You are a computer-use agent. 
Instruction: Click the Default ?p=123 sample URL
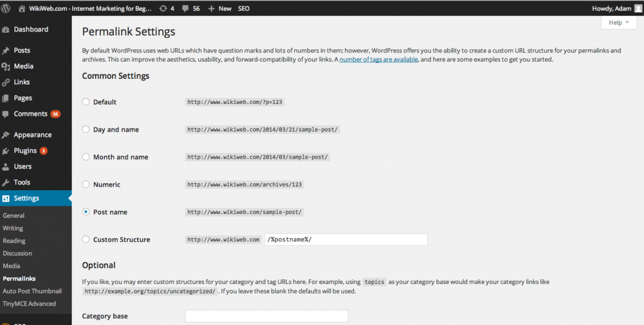pos(235,102)
